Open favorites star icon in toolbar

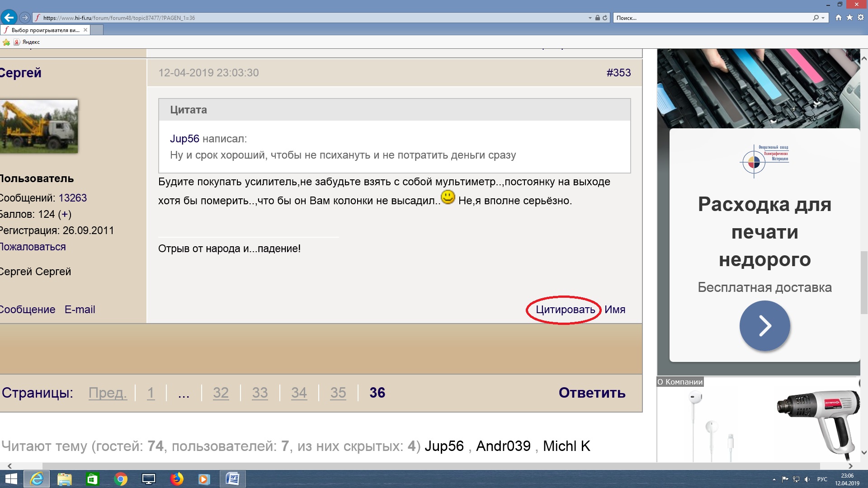click(x=849, y=18)
